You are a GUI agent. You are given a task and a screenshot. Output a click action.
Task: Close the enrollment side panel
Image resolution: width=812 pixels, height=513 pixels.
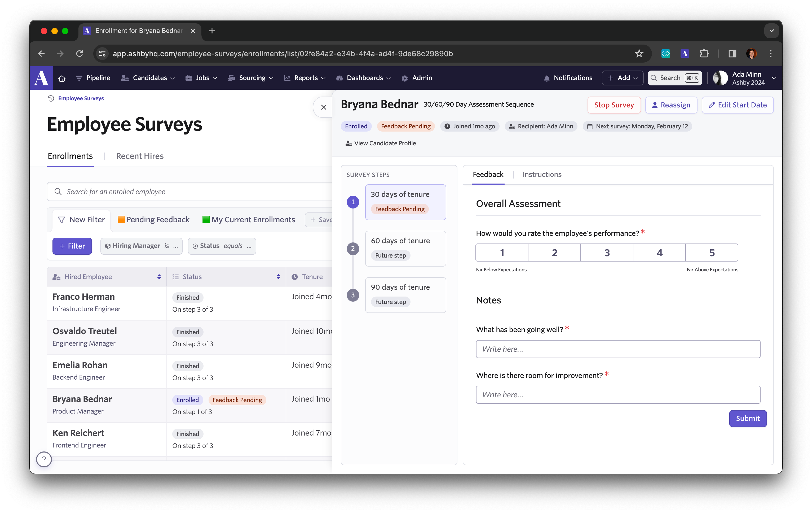click(323, 107)
